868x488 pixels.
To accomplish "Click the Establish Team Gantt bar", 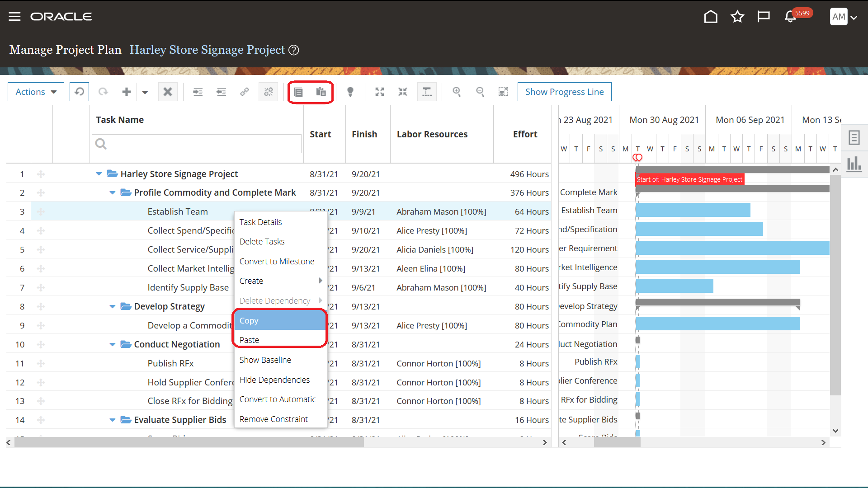I will 693,210.
